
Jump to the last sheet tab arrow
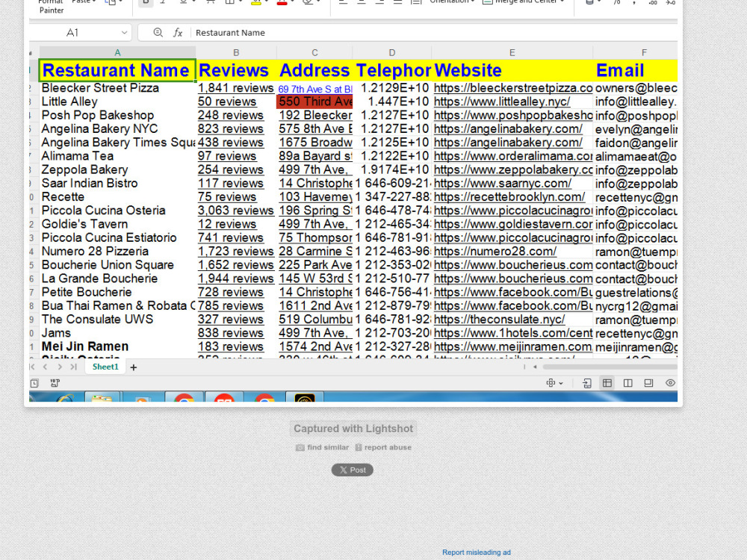[x=73, y=367]
